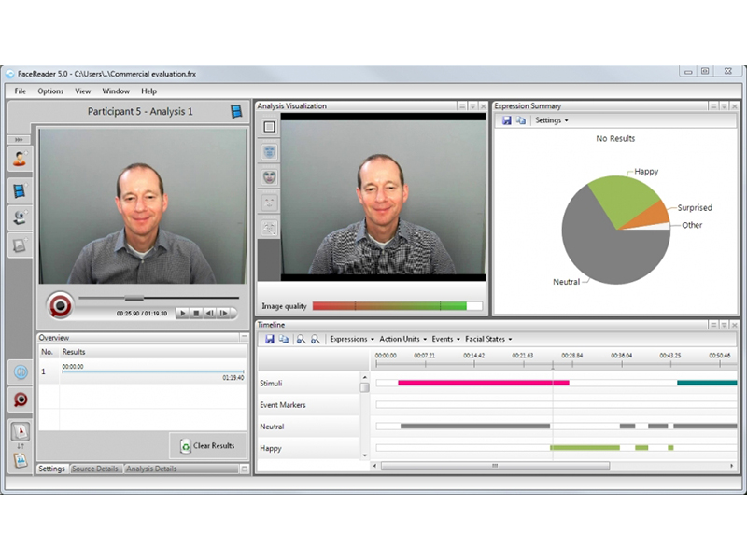The width and height of the screenshot is (747, 560).
Task: Click the add participant icon in the sidebar
Action: [19, 159]
